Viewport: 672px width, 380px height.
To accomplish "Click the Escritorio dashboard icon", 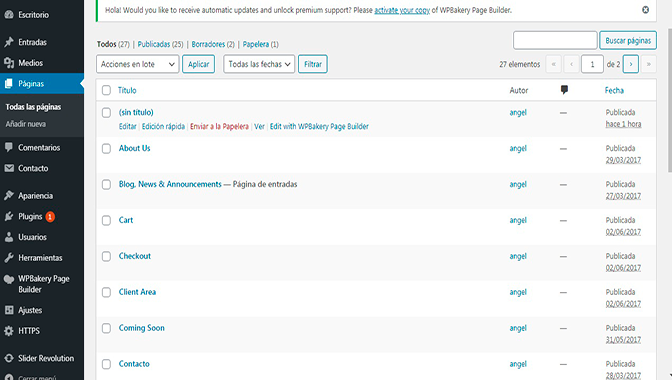I will click(9, 15).
